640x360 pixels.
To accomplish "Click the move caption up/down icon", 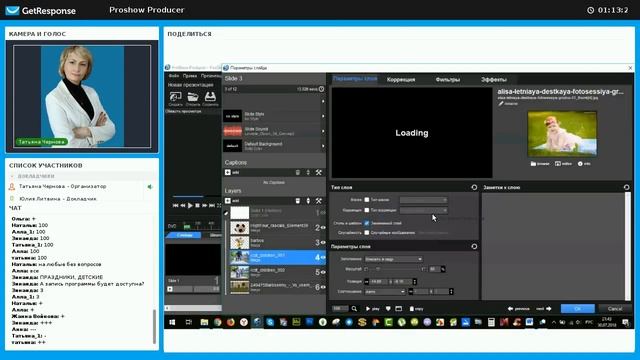I will point(308,173).
